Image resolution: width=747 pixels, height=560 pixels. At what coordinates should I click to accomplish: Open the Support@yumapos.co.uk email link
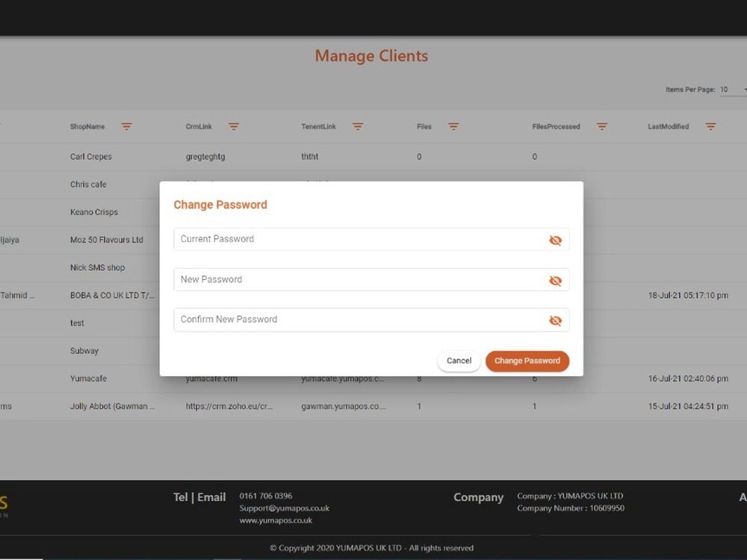[284, 508]
